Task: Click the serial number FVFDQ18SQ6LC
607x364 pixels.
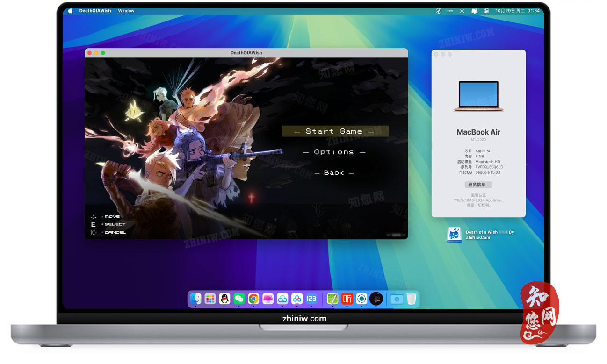Action: pyautogui.click(x=489, y=167)
